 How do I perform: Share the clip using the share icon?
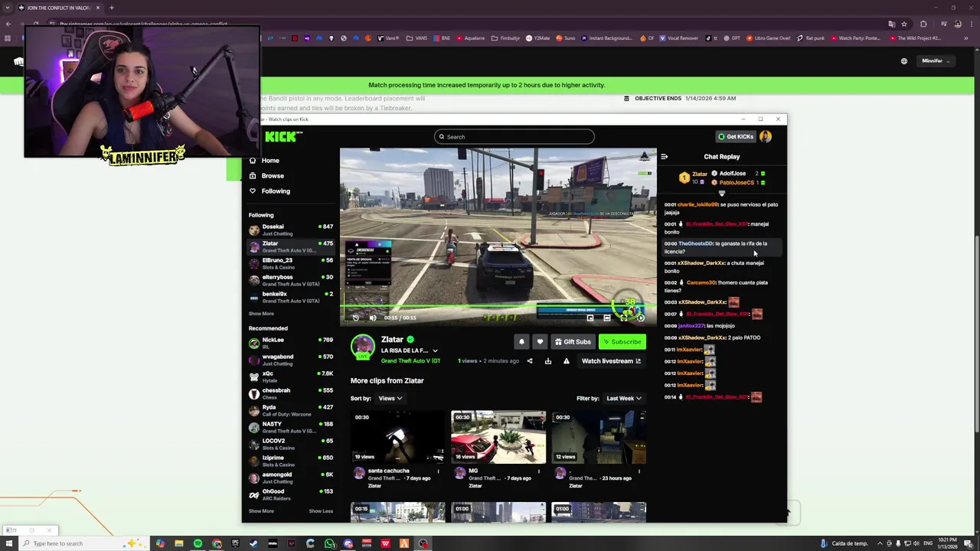[530, 361]
